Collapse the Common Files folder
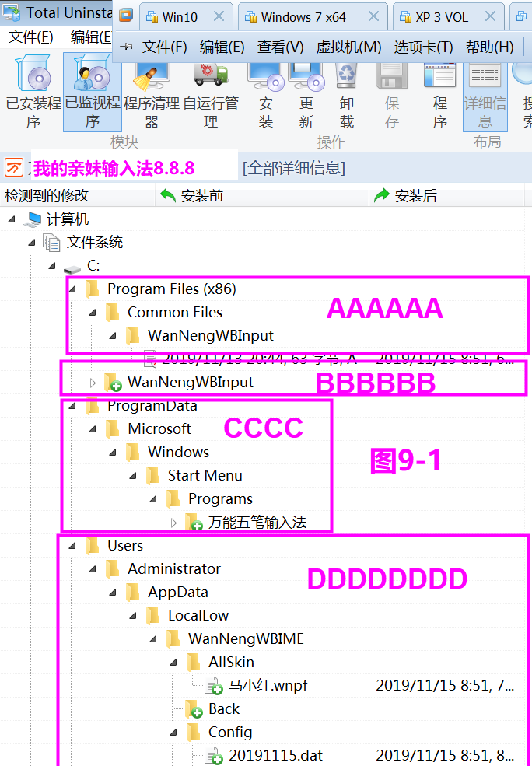The image size is (532, 766). click(93, 313)
